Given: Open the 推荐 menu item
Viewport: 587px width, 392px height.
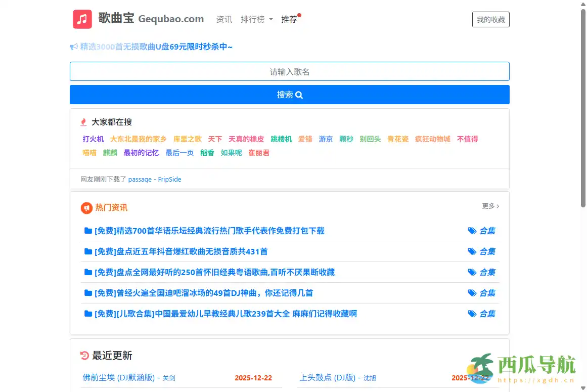Looking at the screenshot, I should pos(290,19).
